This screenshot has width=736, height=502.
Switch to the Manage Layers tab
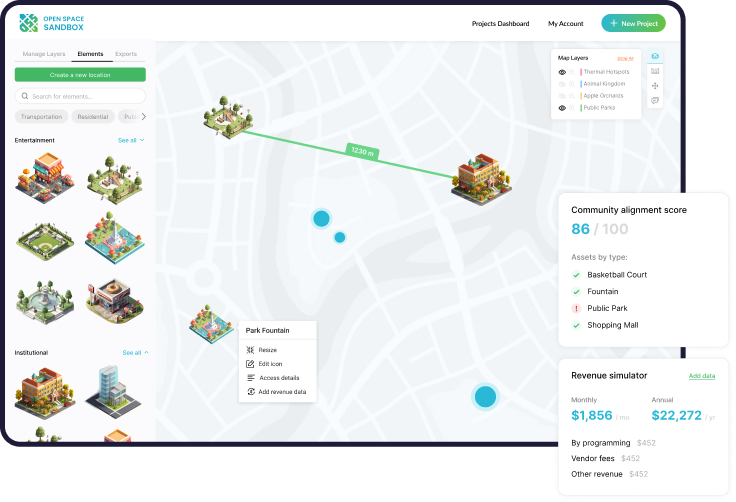pyautogui.click(x=42, y=53)
